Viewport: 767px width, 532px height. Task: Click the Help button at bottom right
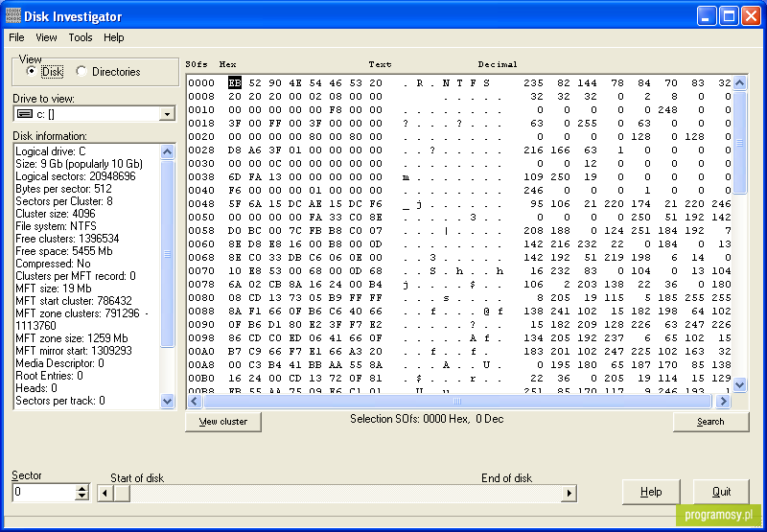651,492
